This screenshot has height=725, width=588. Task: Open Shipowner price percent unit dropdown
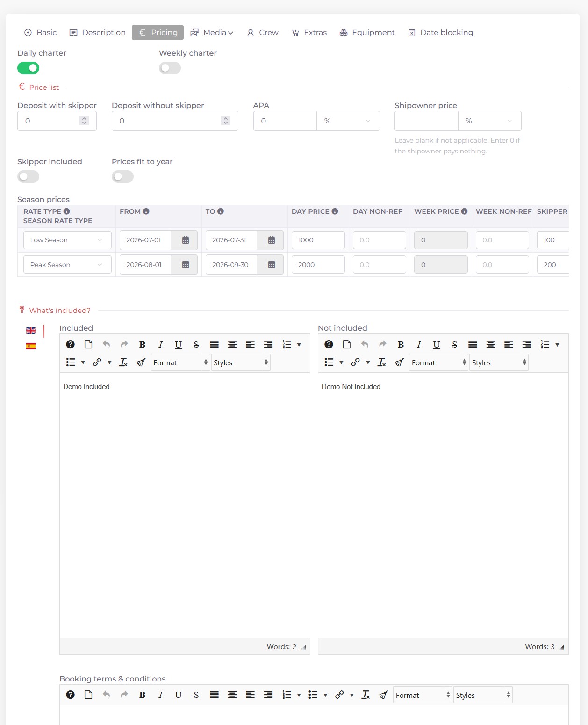click(489, 121)
